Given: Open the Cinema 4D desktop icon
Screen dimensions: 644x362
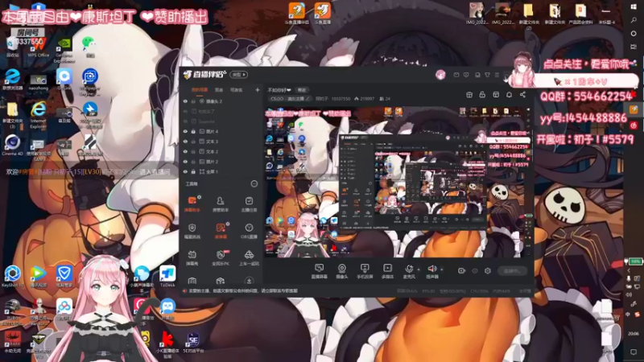Looking at the screenshot, I should (x=12, y=146).
